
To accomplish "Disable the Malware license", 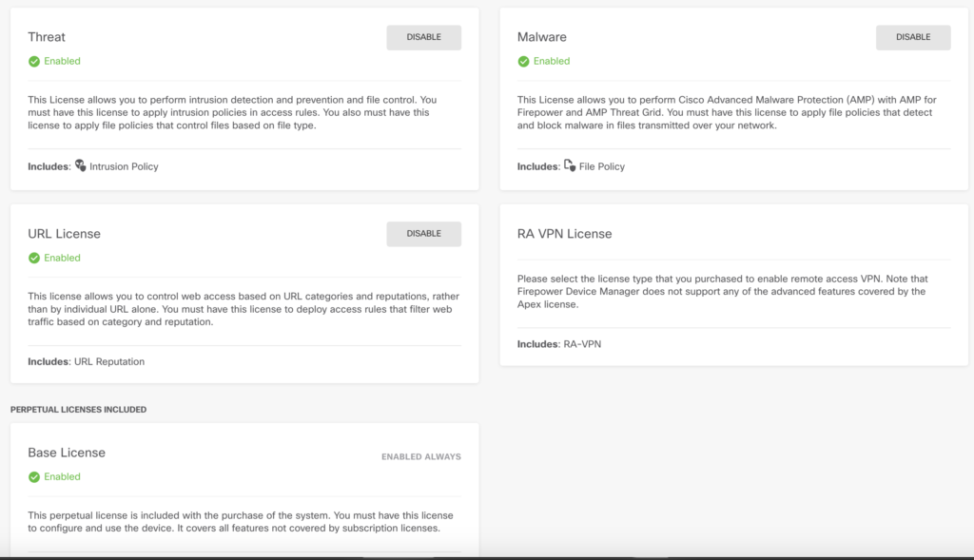I will [x=912, y=37].
